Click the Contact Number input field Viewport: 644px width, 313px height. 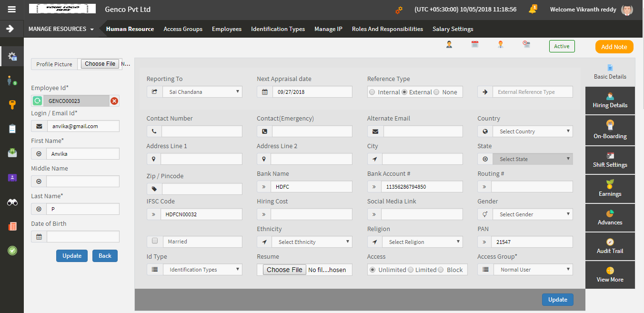(x=202, y=131)
